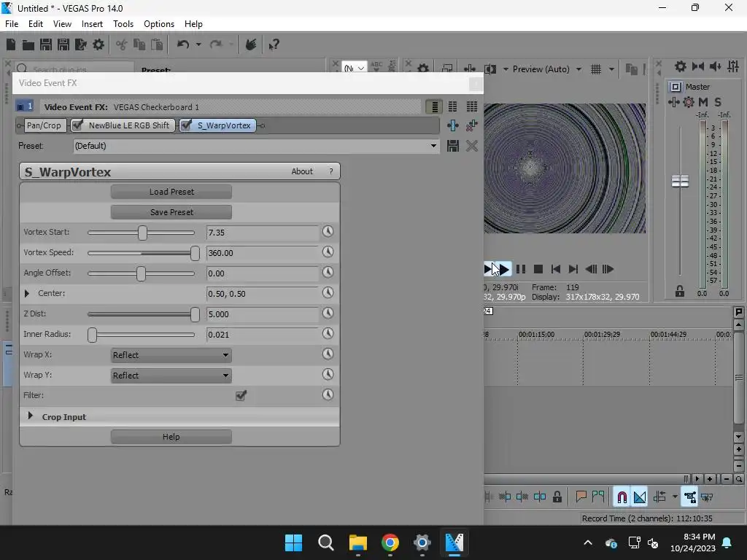
Task: Open the Wrap Y Reflect dropdown
Action: coord(171,376)
